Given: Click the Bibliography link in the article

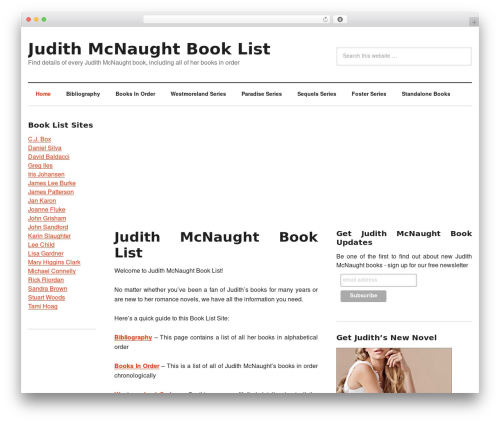Looking at the screenshot, I should tap(133, 337).
